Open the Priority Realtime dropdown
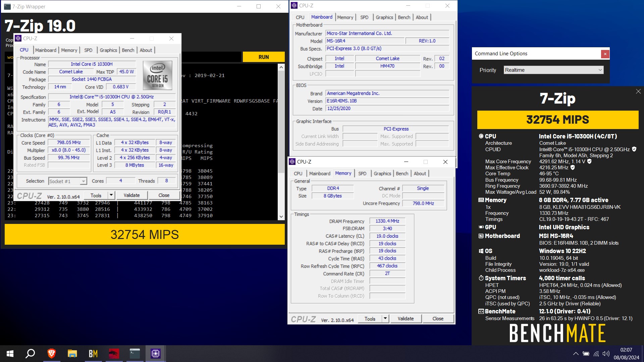 pyautogui.click(x=553, y=70)
